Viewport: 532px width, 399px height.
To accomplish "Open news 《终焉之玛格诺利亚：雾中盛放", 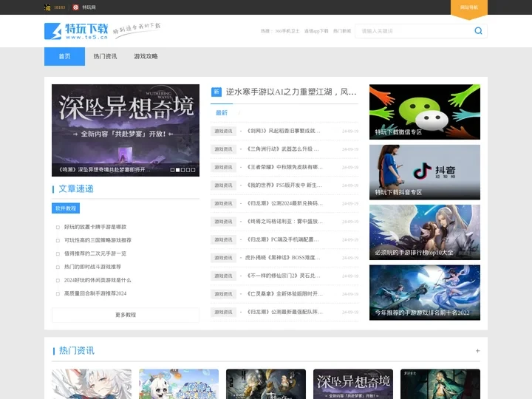I will tap(284, 222).
